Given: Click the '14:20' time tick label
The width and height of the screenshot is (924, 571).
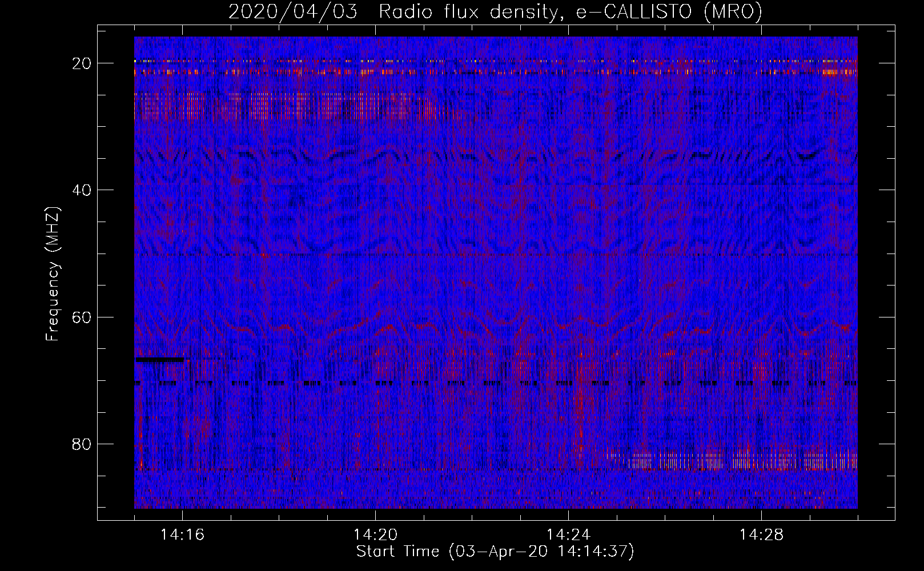Looking at the screenshot, I should coord(375,534).
